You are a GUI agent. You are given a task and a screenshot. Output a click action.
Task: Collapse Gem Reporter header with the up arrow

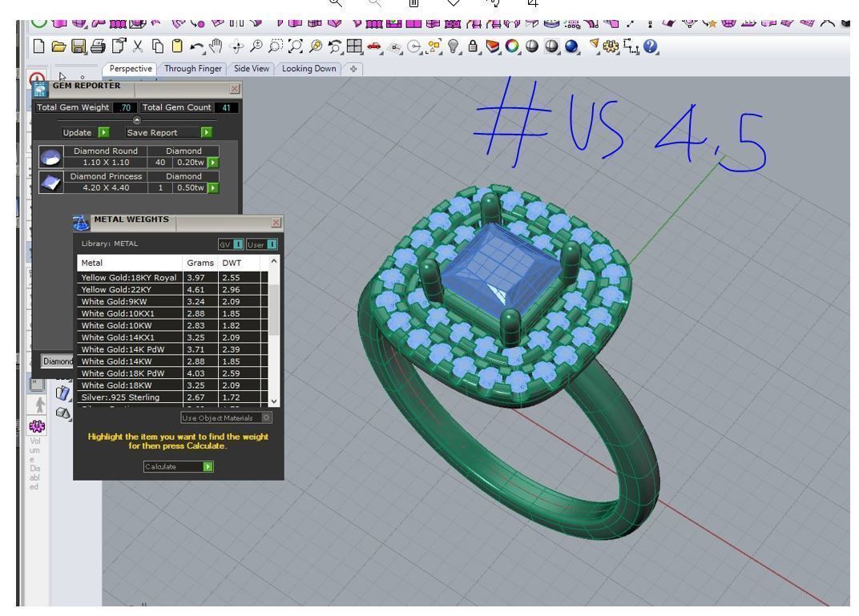[137, 120]
